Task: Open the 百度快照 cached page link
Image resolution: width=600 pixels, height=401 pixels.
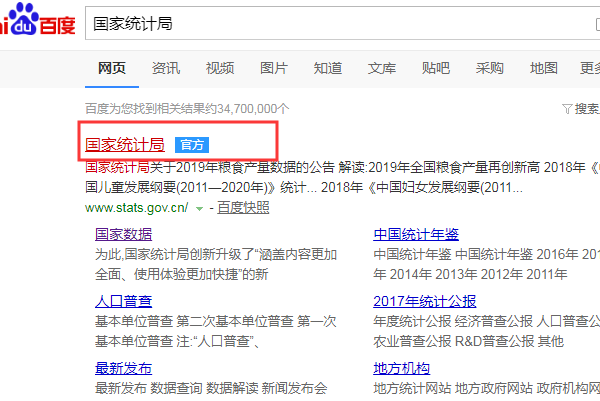Action: 243,208
